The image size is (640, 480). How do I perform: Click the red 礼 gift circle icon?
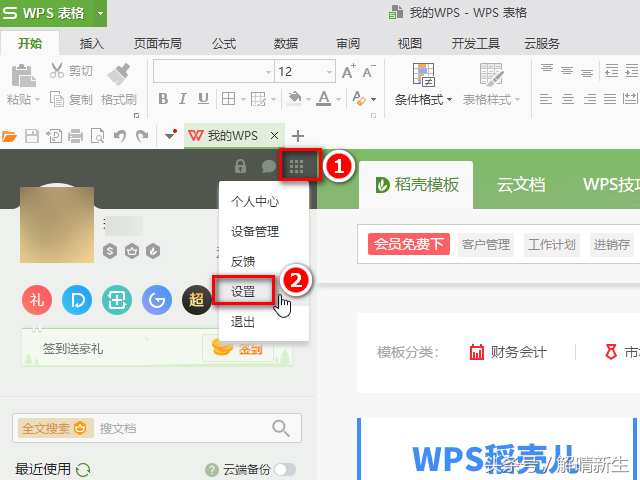click(37, 300)
